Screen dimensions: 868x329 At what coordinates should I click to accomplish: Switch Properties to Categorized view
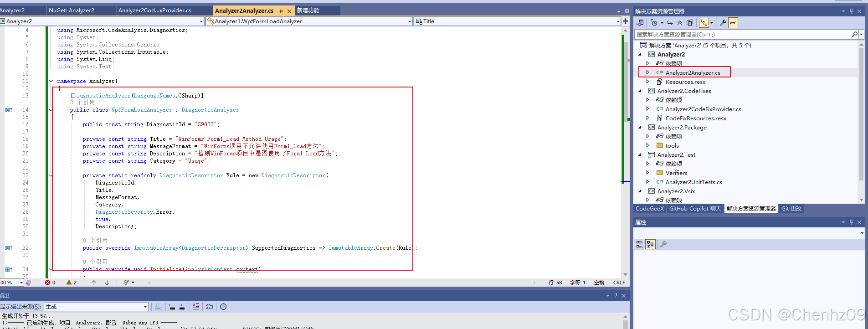640,244
